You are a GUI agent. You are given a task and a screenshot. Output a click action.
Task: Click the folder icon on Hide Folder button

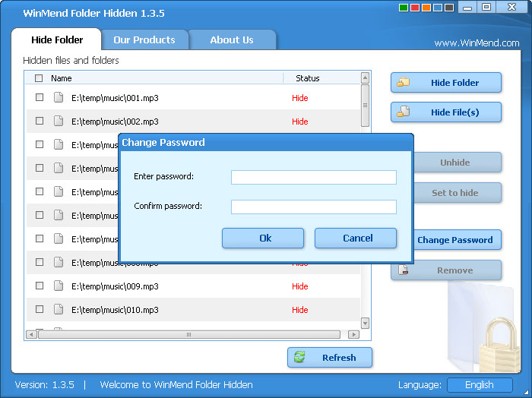tap(403, 82)
